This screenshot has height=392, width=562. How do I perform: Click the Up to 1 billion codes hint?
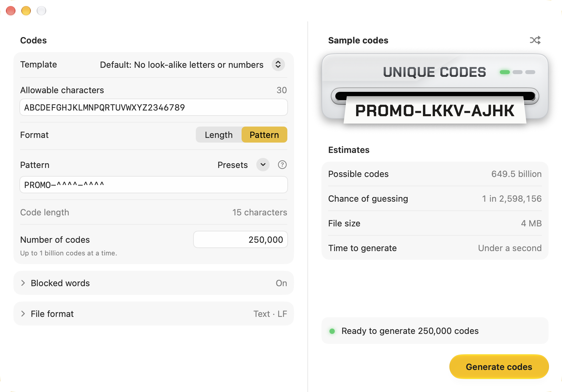click(x=68, y=253)
